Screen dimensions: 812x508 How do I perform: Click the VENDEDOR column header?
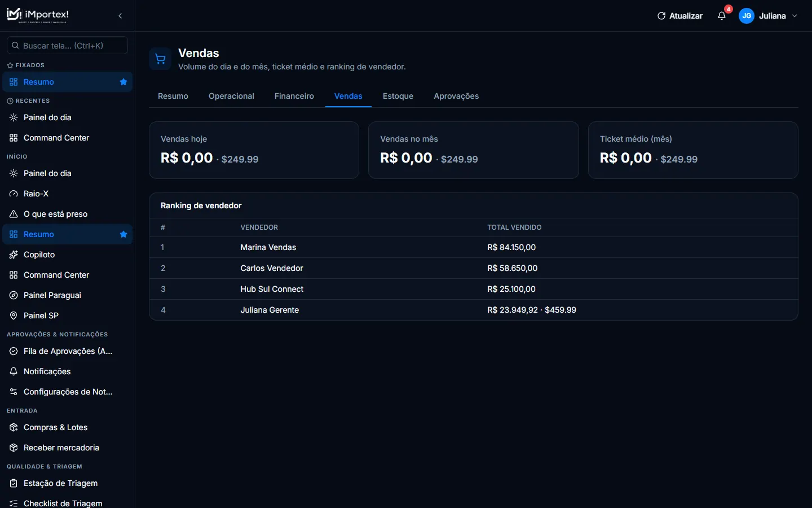[259, 227]
